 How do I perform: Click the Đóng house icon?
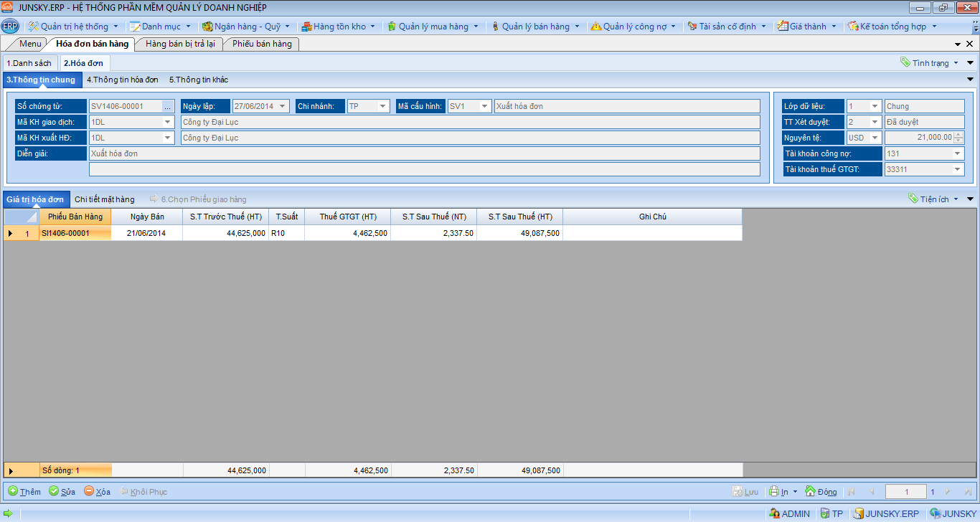[x=810, y=491]
